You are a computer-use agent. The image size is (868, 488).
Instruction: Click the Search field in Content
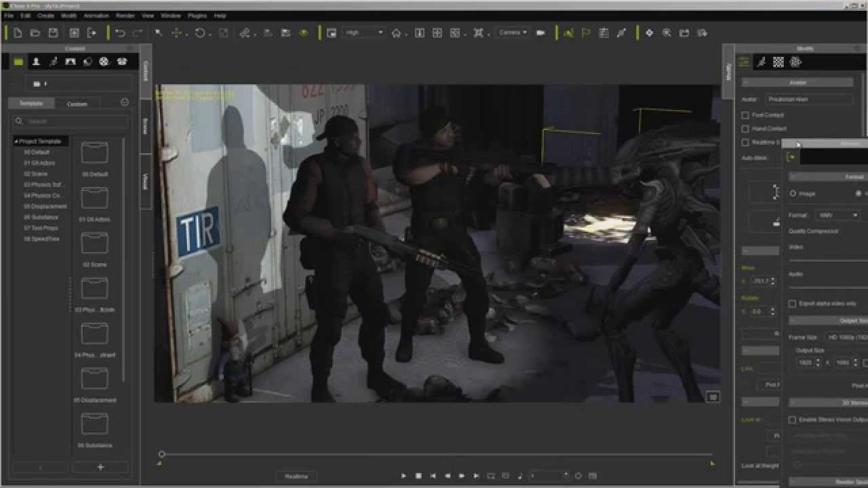(70, 121)
